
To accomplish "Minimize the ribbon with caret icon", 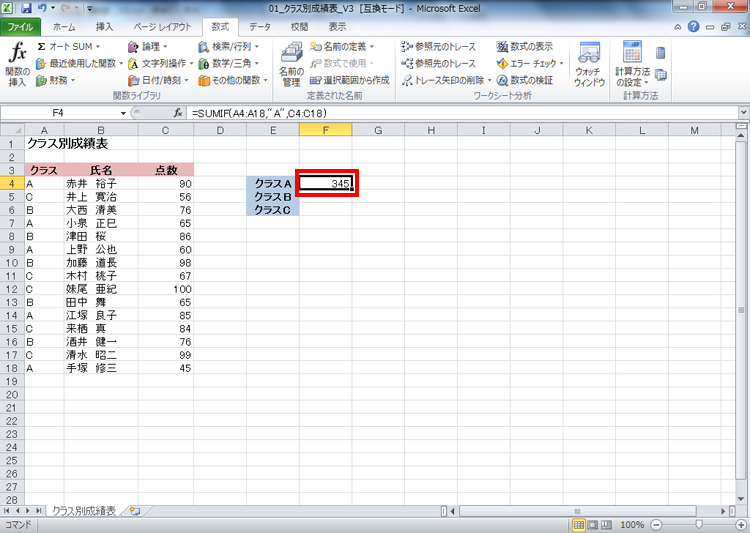I will (678, 27).
